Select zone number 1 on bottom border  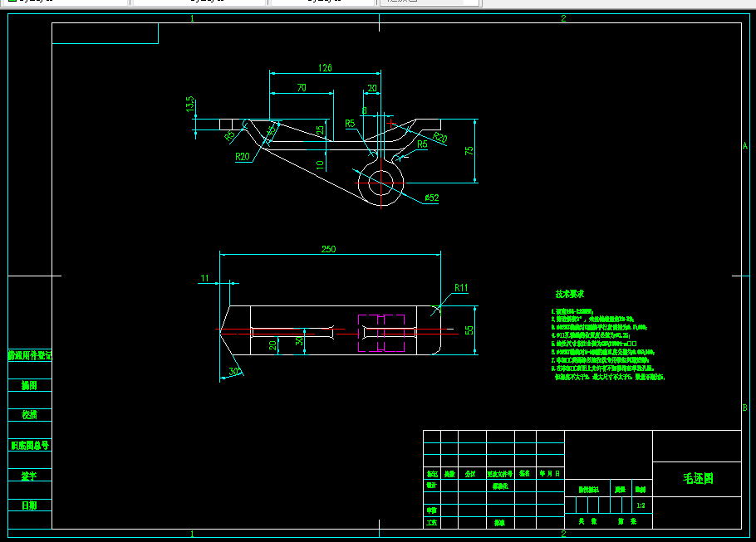(x=192, y=534)
